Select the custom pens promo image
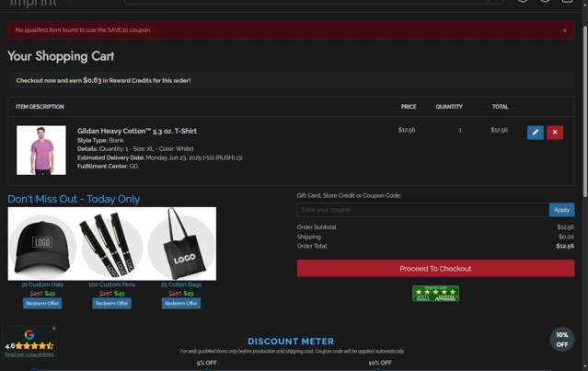588x371 pixels. [x=111, y=244]
